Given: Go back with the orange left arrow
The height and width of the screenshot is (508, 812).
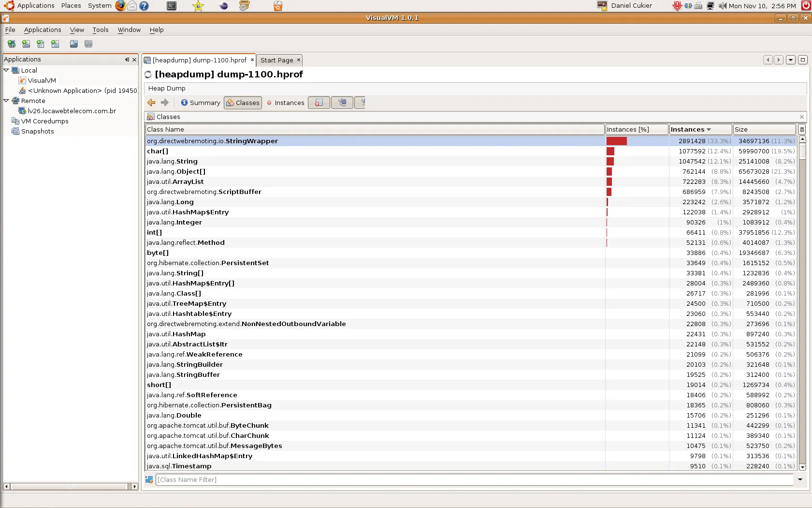Looking at the screenshot, I should tap(151, 103).
